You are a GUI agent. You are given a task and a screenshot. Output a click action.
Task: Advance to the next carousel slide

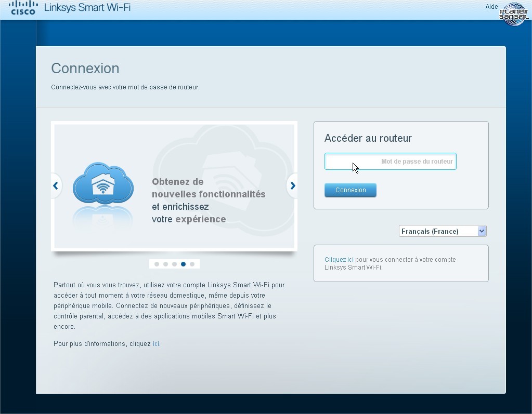tap(292, 185)
